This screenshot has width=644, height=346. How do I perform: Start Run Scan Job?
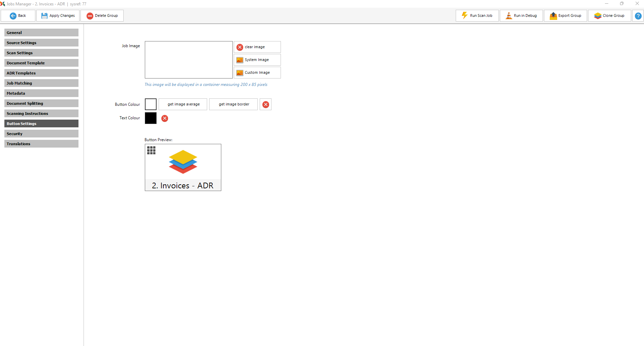(477, 16)
